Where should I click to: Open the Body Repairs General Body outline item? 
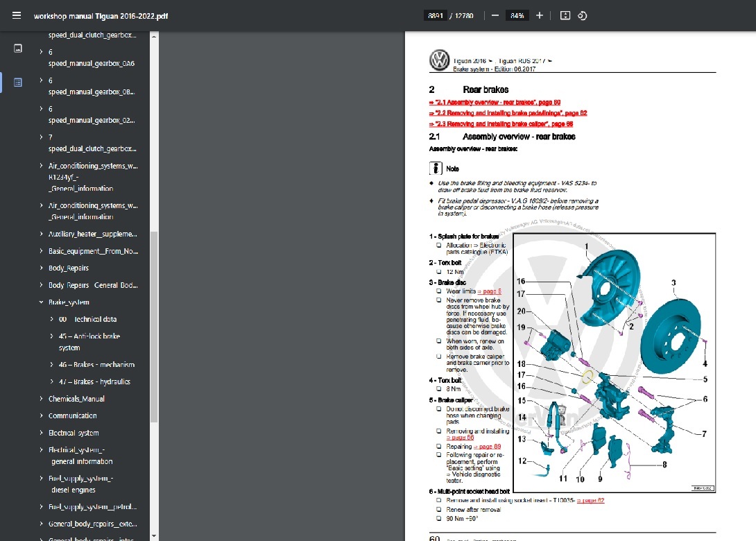(93, 285)
